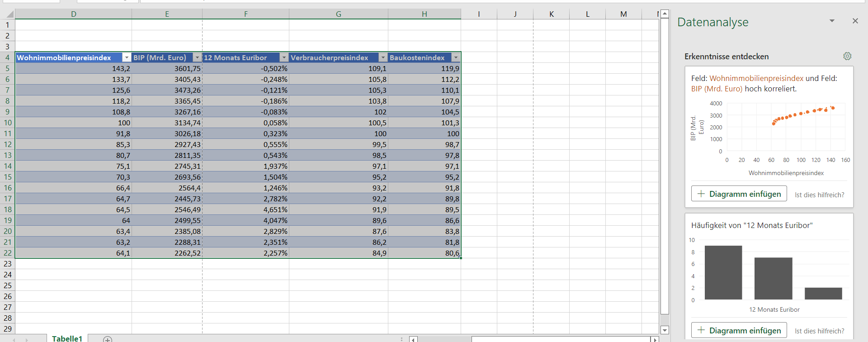Select cell with value 2564,4
Viewport: 868px width, 342px height.
click(x=167, y=188)
